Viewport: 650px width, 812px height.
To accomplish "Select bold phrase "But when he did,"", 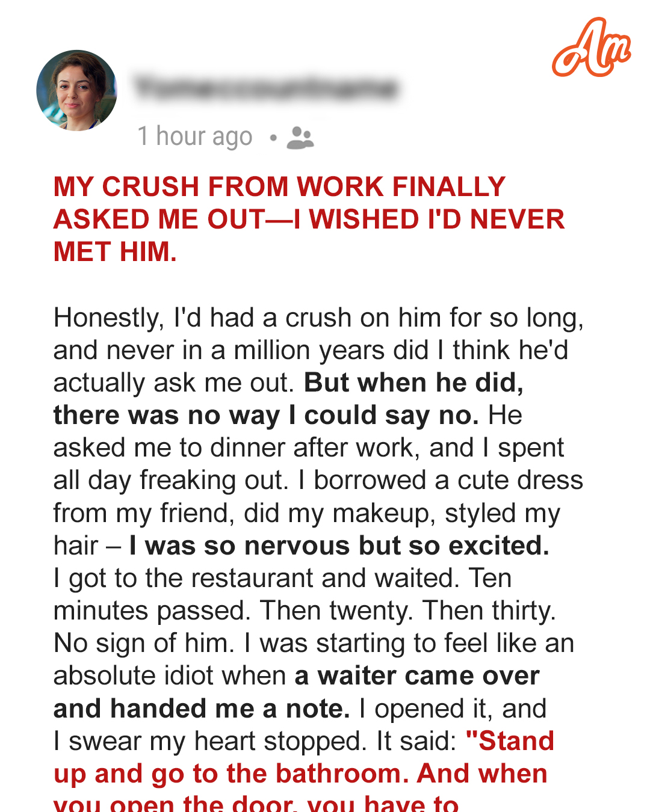I will [x=413, y=383].
